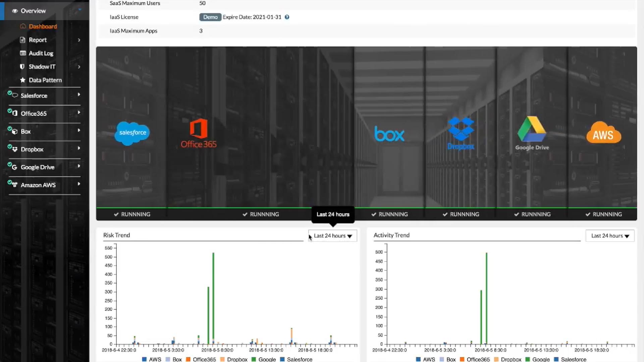Image resolution: width=644 pixels, height=362 pixels.
Task: Click the IaaS license help question icon
Action: tap(287, 17)
